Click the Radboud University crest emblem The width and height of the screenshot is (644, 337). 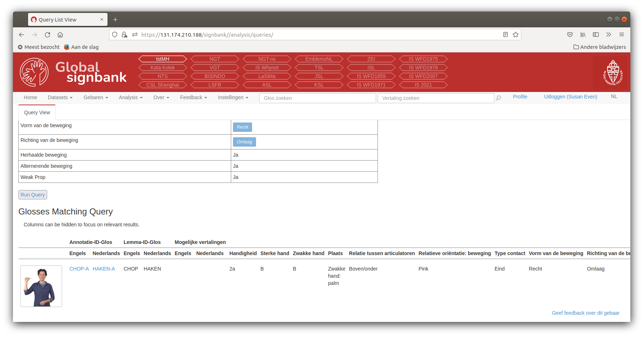(x=613, y=72)
